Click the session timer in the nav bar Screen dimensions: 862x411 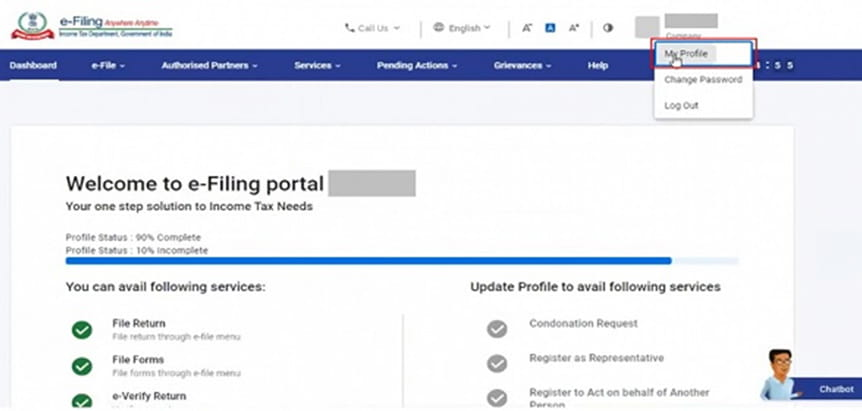(775, 66)
